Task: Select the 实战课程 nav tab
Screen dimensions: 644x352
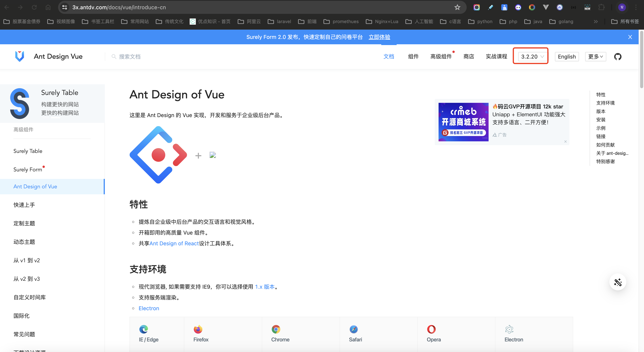Action: pyautogui.click(x=496, y=57)
